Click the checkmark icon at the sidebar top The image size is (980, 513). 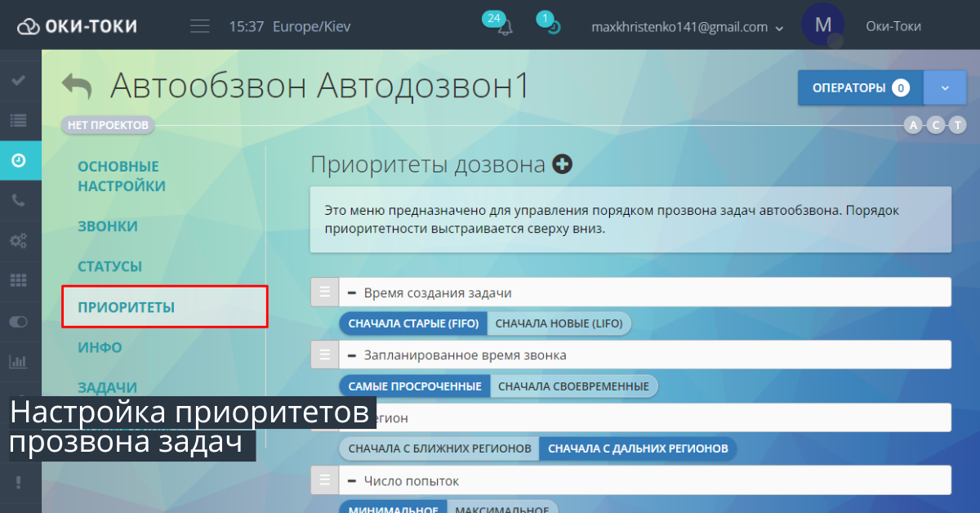tap(19, 80)
